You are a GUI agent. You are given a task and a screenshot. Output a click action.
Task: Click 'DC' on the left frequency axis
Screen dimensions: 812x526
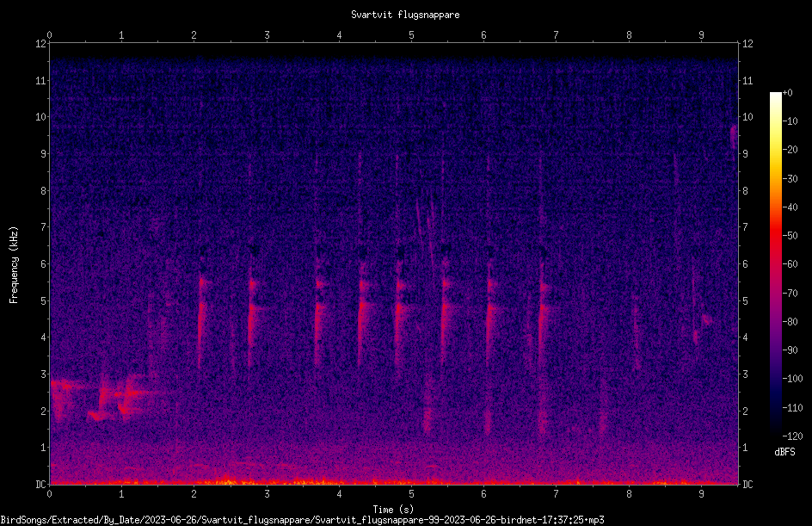[40, 485]
